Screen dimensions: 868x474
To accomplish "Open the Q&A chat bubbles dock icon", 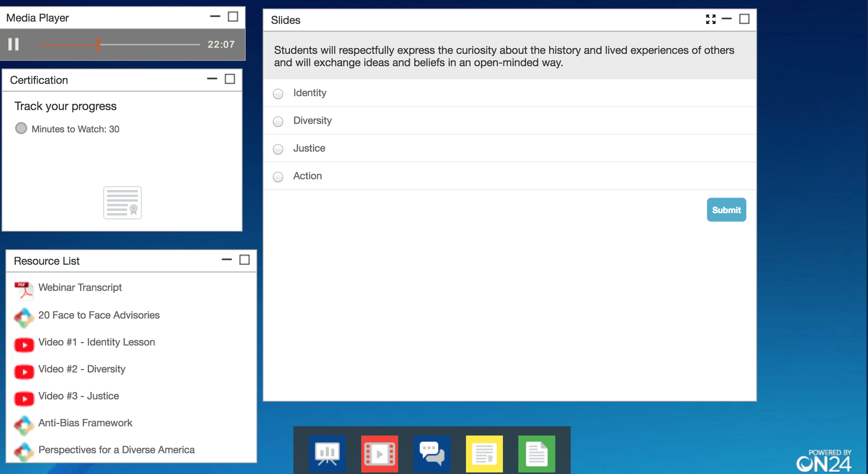I will click(x=431, y=454).
